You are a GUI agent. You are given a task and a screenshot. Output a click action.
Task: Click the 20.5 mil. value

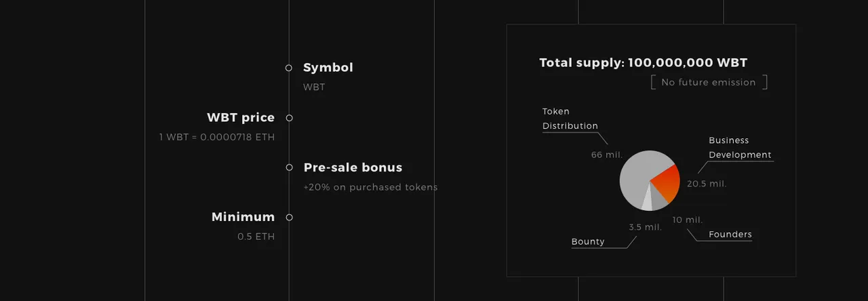pos(707,184)
